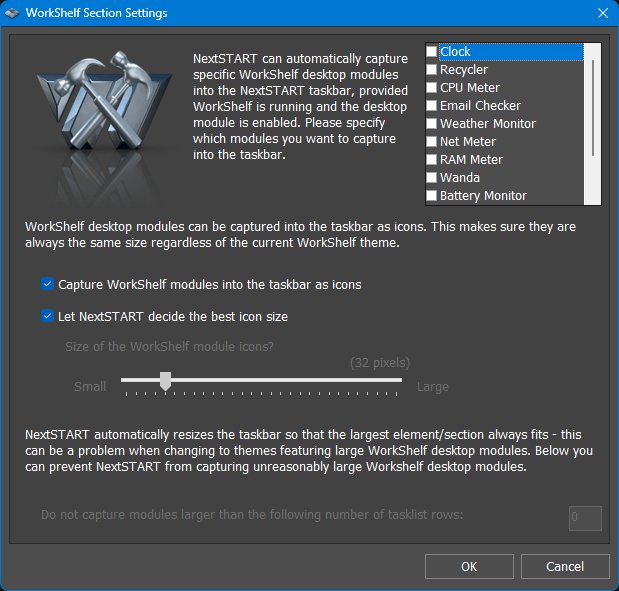Select the Recycler list entry text
Image resolution: width=619 pixels, height=591 pixels.
pos(464,69)
